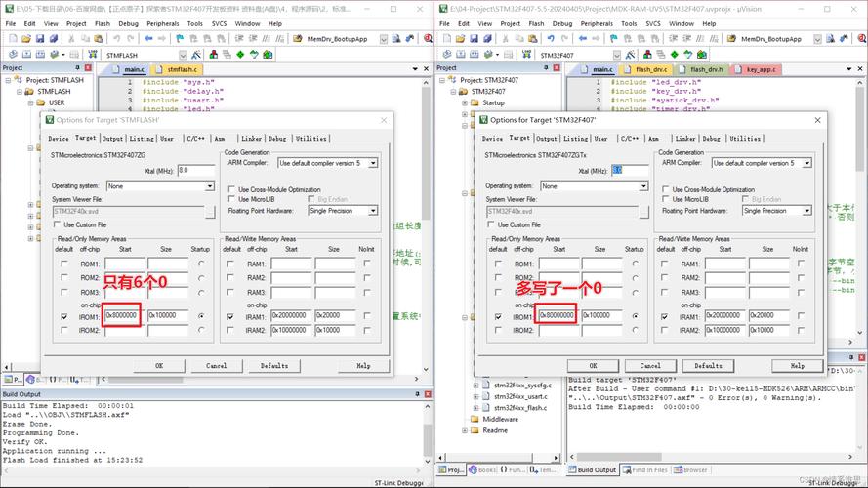Switch to the Debug tab in STMFLASH options dialog
The height and width of the screenshot is (488, 868).
pos(277,139)
